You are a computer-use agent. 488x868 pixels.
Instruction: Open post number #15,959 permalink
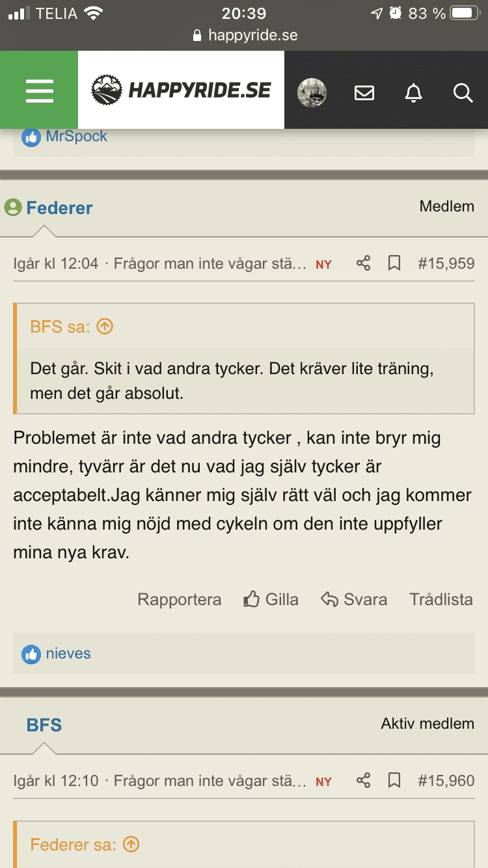[446, 264]
